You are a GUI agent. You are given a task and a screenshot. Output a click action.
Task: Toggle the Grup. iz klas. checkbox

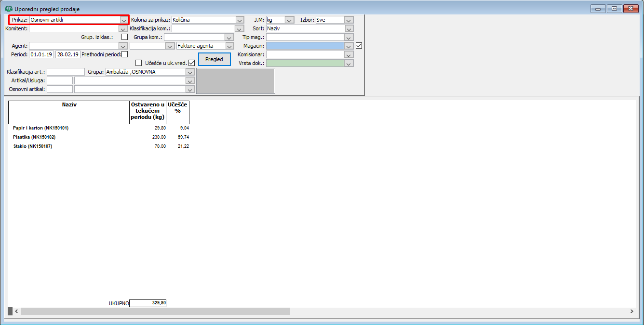click(x=125, y=37)
